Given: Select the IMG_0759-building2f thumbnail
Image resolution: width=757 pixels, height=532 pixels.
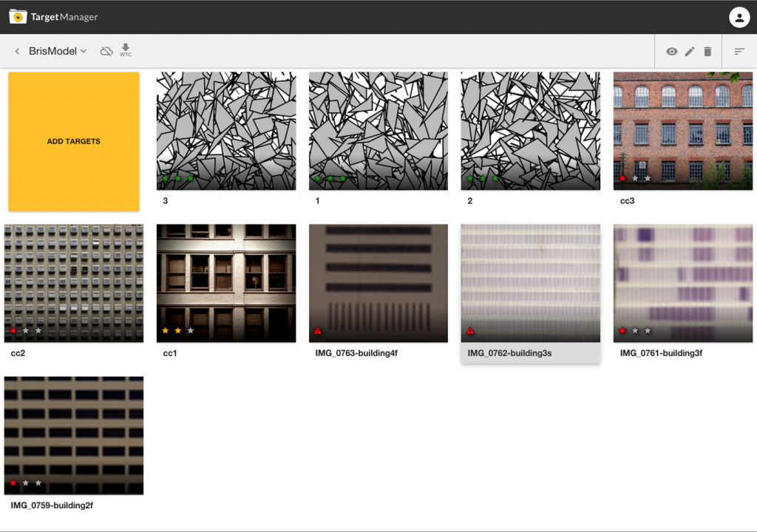Looking at the screenshot, I should (x=74, y=435).
